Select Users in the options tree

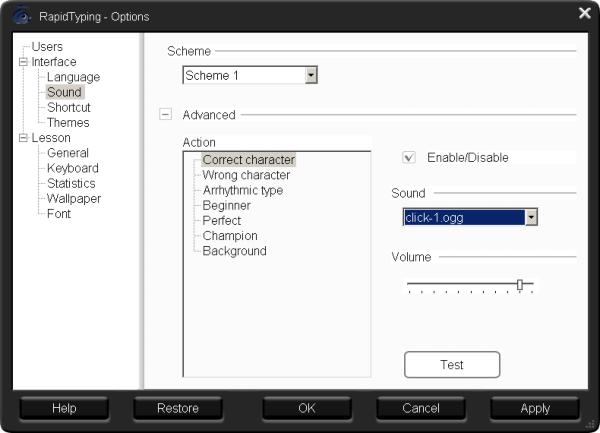tap(47, 47)
